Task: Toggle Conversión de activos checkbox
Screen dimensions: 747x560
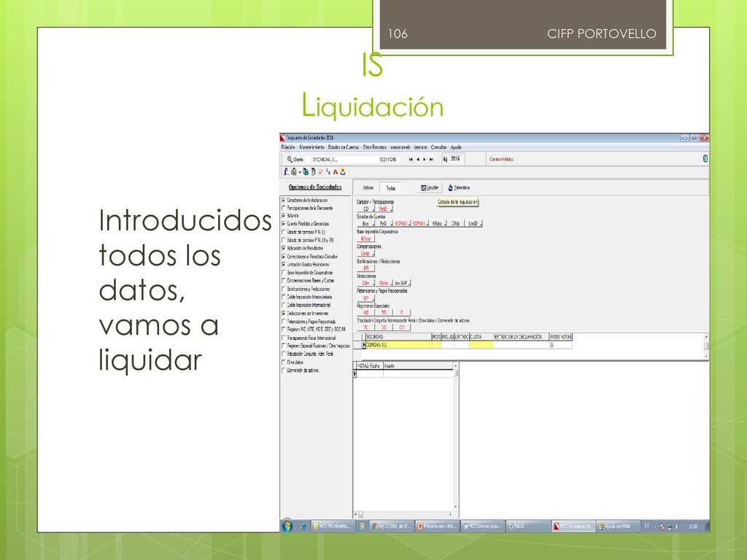Action: click(284, 370)
